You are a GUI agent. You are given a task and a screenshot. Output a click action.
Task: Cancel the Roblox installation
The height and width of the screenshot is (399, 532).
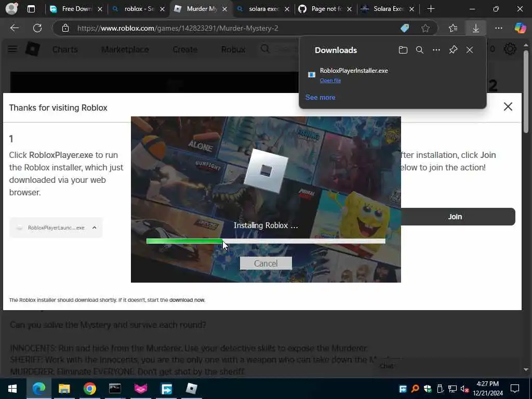(x=265, y=263)
